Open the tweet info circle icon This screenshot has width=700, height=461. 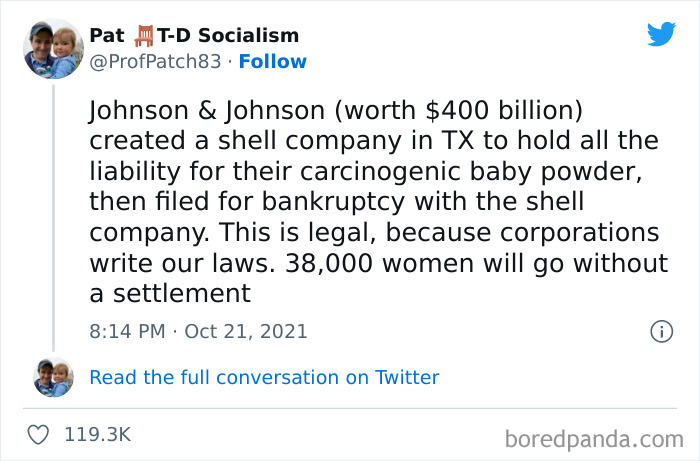[661, 331]
